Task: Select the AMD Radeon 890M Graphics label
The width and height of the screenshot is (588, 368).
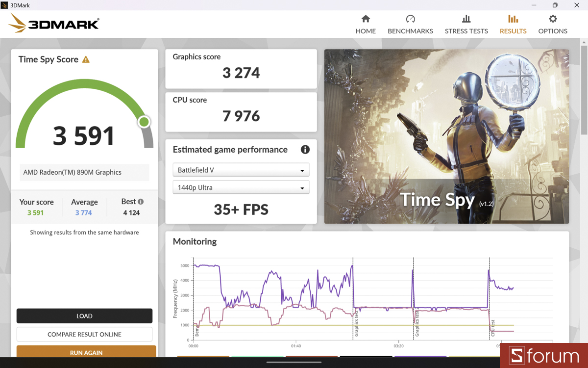Action: tap(73, 172)
